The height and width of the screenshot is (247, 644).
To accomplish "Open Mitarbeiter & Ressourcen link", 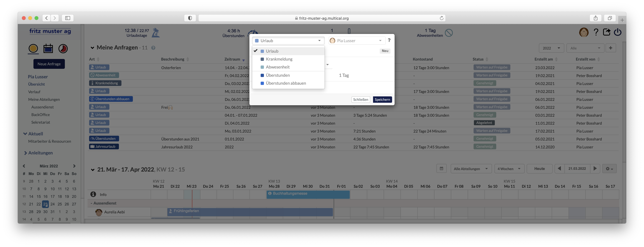I will click(49, 141).
